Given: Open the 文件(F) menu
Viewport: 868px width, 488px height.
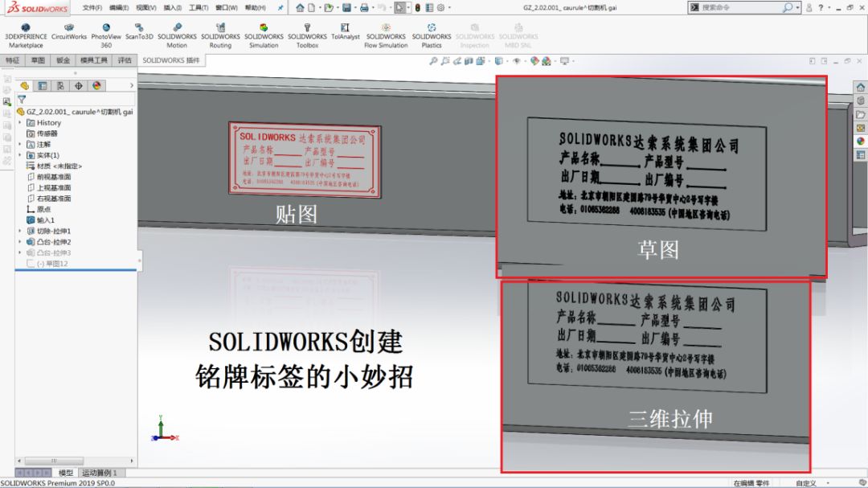Looking at the screenshot, I should [92, 8].
